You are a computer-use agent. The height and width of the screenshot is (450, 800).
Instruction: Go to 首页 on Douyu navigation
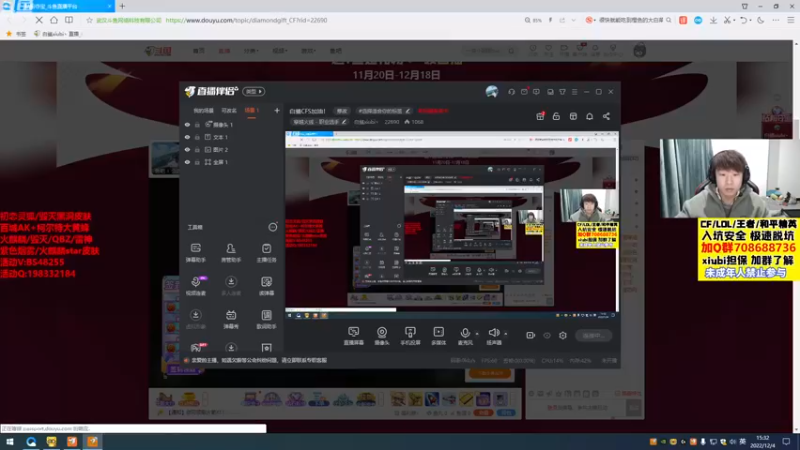[198, 51]
